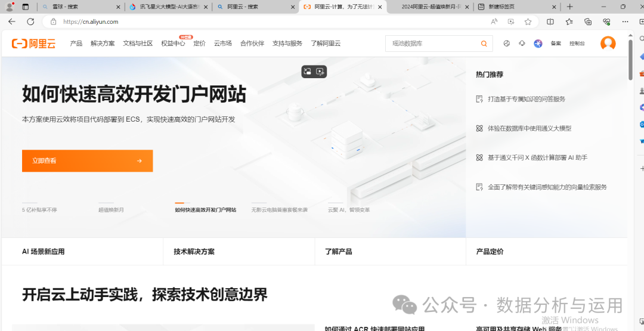This screenshot has width=644, height=331.
Task: Switch to the 新建标签页 tab
Action: click(x=516, y=7)
